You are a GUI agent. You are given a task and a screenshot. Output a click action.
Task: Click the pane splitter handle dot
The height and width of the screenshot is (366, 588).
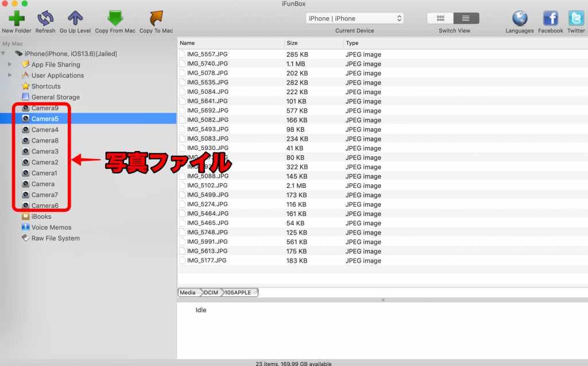(x=383, y=300)
